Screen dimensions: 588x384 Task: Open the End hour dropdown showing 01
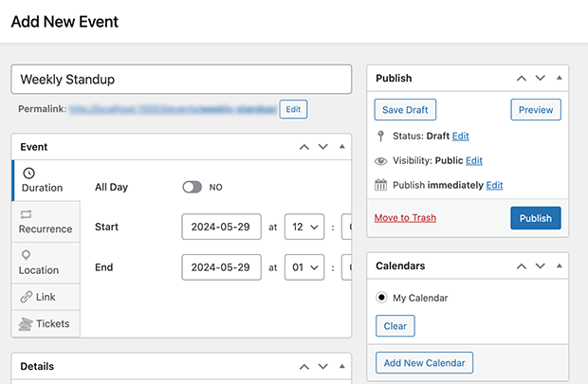(304, 267)
